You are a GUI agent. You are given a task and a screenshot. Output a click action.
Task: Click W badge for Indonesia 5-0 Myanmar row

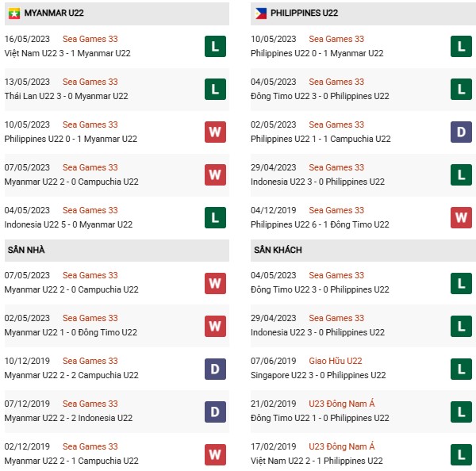point(214,217)
